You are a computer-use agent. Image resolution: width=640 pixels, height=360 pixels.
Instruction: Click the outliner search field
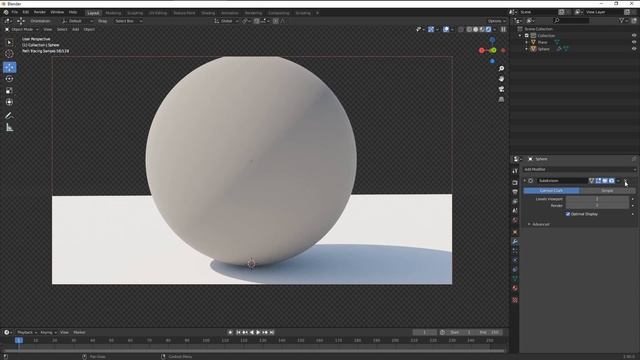click(571, 20)
